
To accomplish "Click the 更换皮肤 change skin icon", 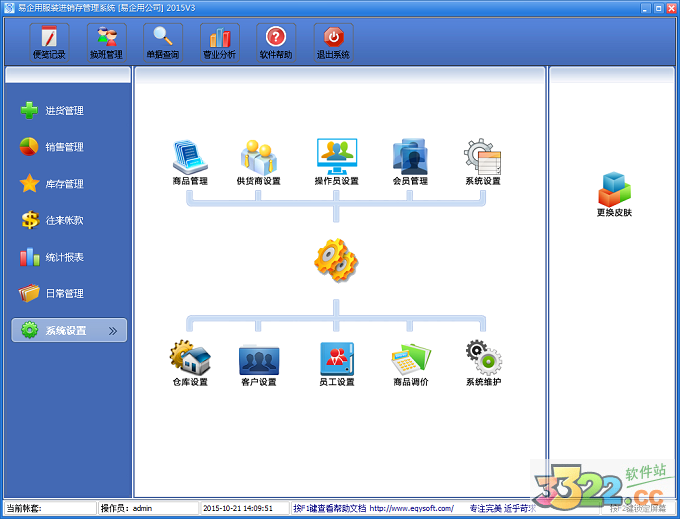I will coord(614,192).
